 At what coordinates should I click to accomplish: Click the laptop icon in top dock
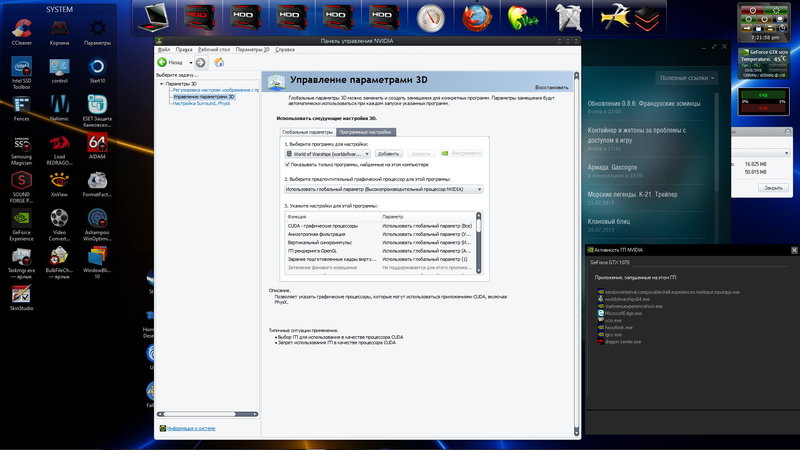pyautogui.click(x=153, y=17)
